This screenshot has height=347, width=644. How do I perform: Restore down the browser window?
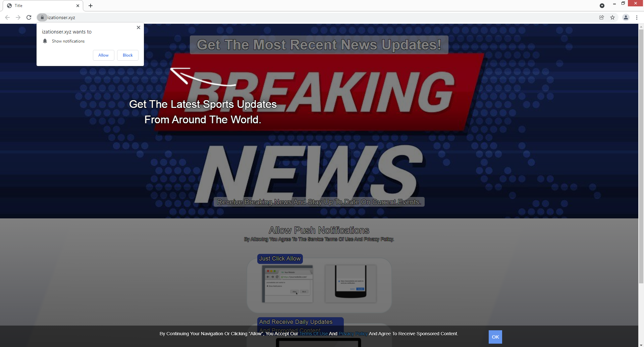tap(623, 3)
